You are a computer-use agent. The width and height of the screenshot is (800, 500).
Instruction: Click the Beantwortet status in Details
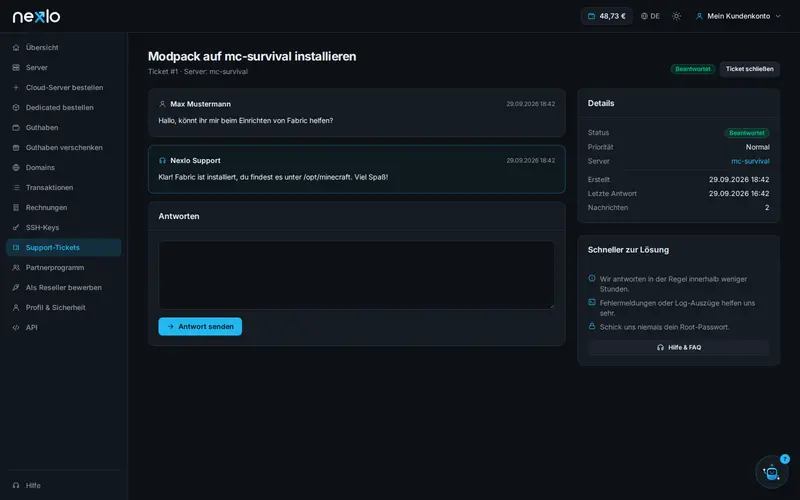tap(747, 133)
